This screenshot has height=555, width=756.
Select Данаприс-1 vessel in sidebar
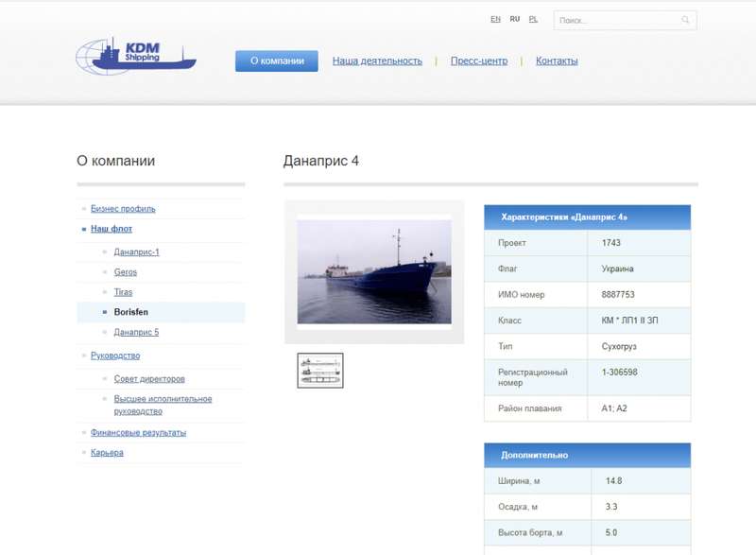click(x=136, y=252)
